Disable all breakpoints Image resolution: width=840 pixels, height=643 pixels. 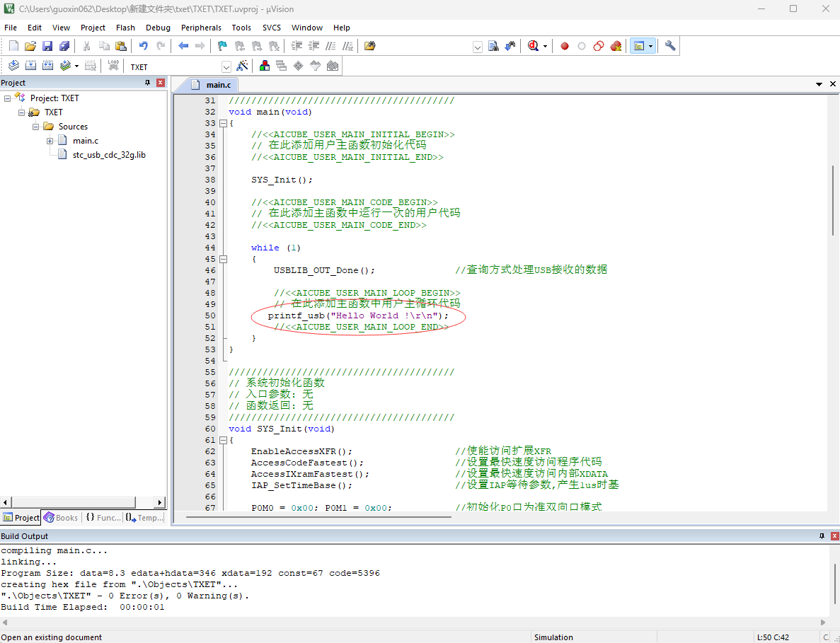pos(599,46)
